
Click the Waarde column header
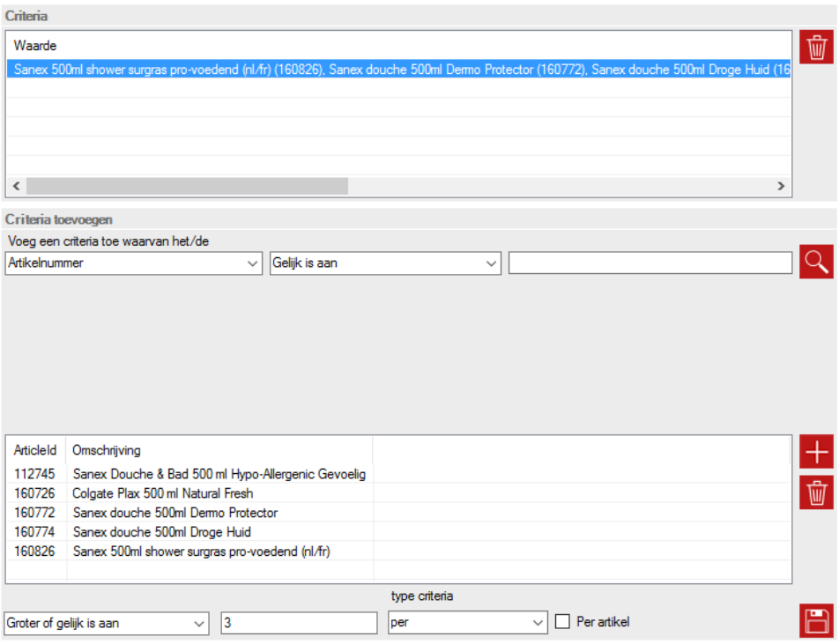[35, 46]
